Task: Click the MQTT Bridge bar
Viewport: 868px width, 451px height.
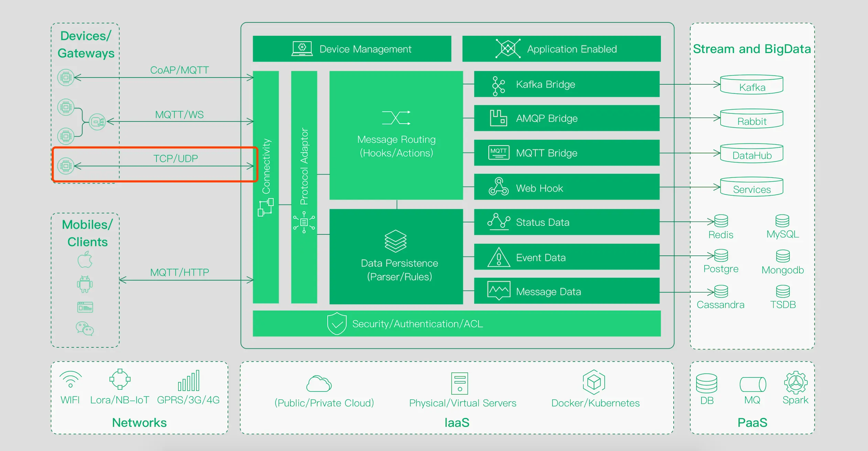Action: 566,153
